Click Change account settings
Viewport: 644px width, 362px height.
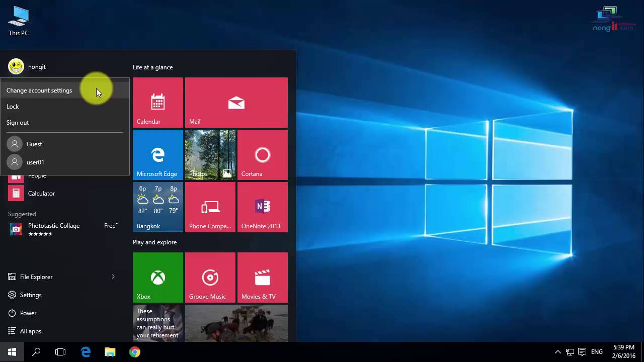coord(64,90)
